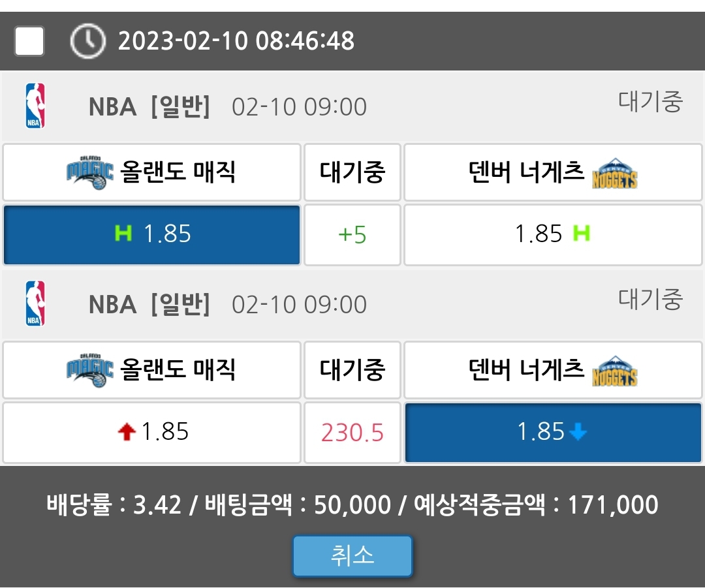
Task: Select the highlighted Denver 1.85 over/under odds
Action: 552,432
